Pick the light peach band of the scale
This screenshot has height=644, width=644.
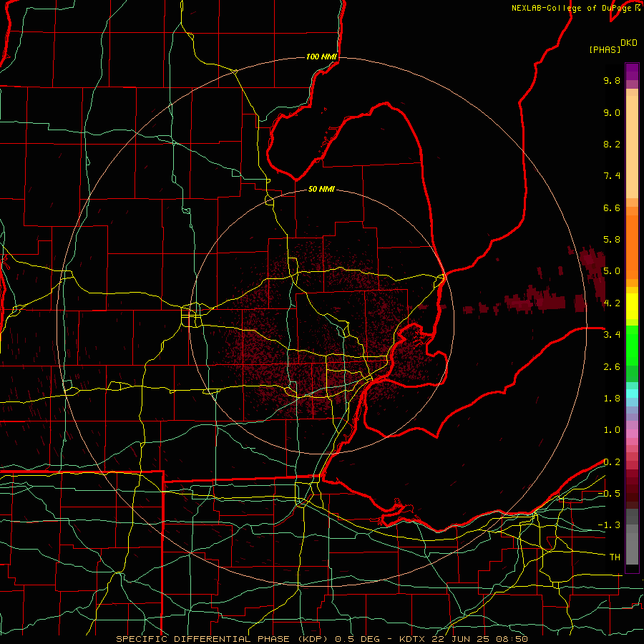pyautogui.click(x=632, y=147)
